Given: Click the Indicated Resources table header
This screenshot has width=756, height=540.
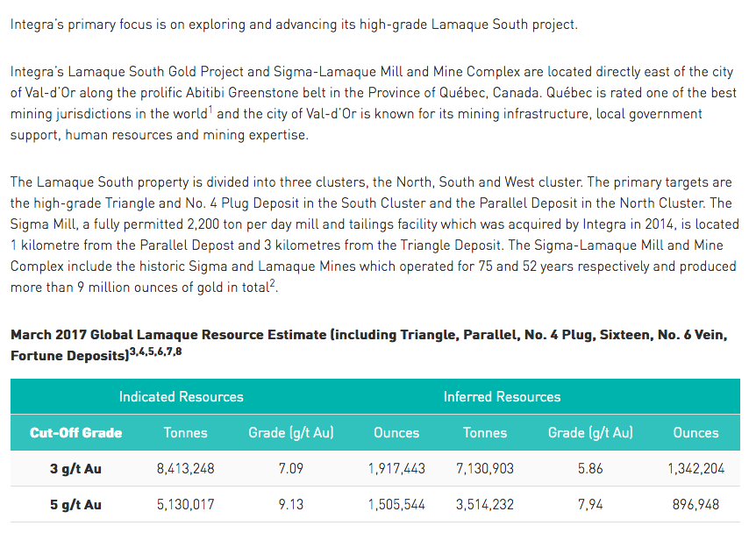Looking at the screenshot, I should click(182, 396).
